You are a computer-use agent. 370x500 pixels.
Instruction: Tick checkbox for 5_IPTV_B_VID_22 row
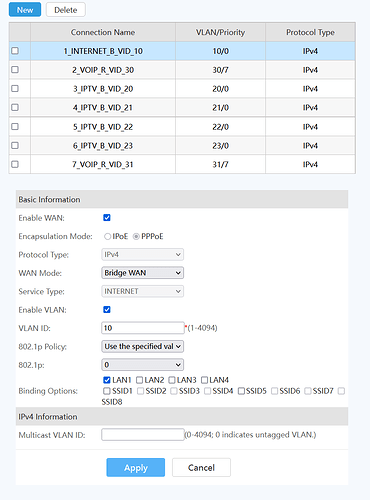tap(15, 127)
